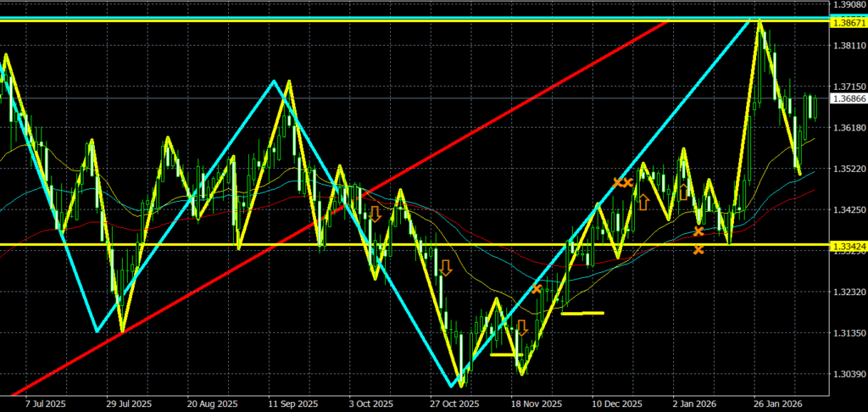Click the short yellow segment near 10 Dec 2025
The width and height of the screenshot is (868, 412).
pos(582,313)
